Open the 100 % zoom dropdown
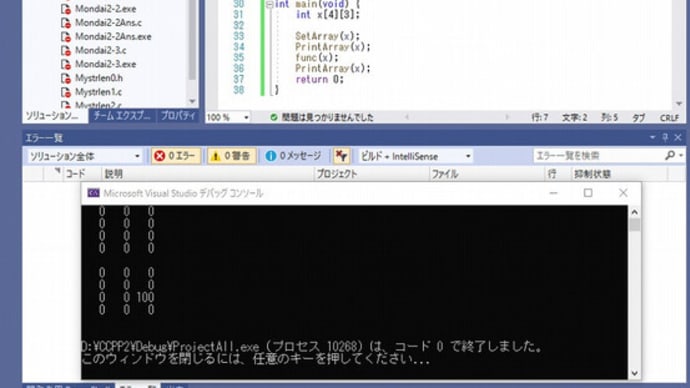Image resolution: width=690 pixels, height=388 pixels. pos(228,117)
